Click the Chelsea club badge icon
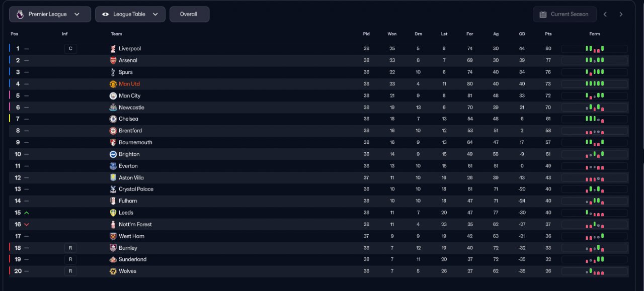The height and width of the screenshot is (291, 644). [x=113, y=119]
